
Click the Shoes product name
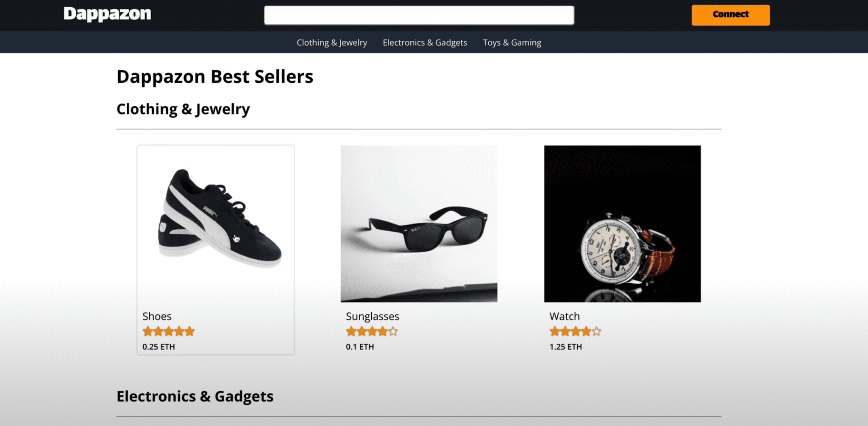[x=157, y=316]
